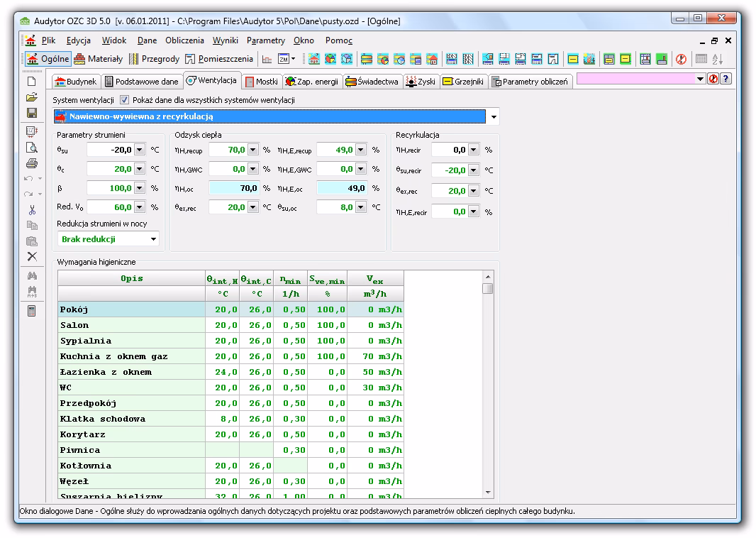Click the black X delete icon

pyautogui.click(x=31, y=256)
